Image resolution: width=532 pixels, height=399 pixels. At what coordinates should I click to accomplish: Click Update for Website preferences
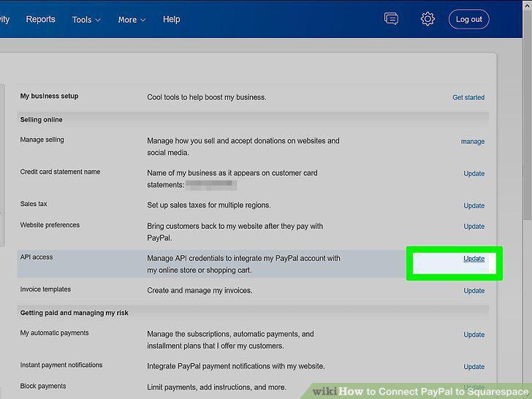point(474,227)
